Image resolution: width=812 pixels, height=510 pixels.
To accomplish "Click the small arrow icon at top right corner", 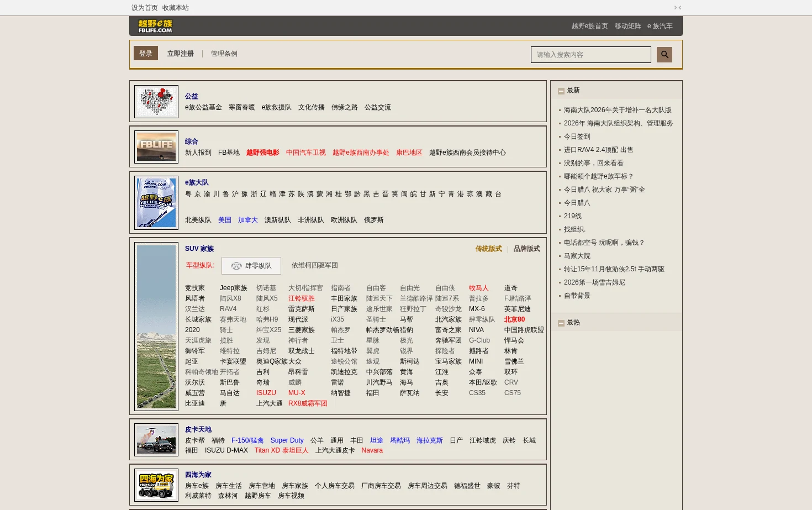I will pyautogui.click(x=678, y=8).
